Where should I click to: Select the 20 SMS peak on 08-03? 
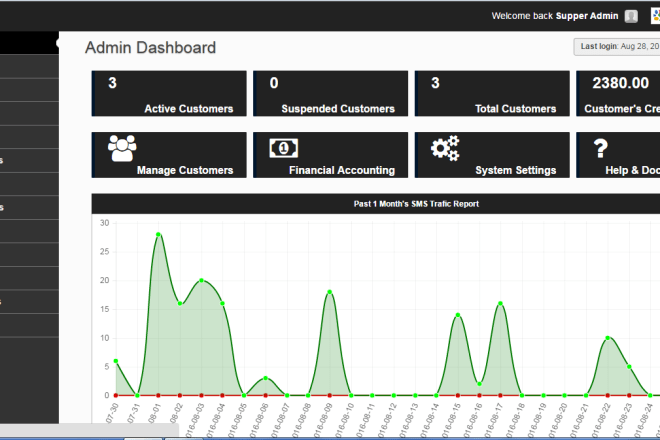202,280
